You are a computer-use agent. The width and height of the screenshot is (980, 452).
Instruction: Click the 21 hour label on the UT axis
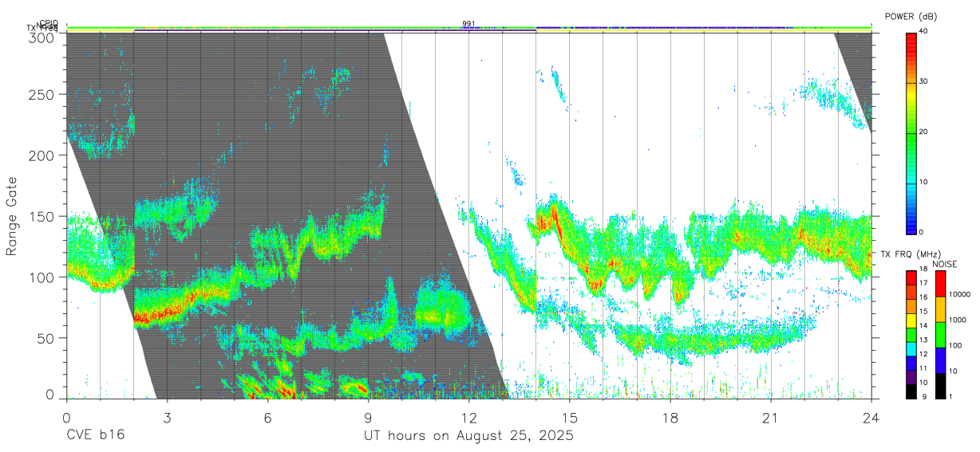pyautogui.click(x=771, y=418)
